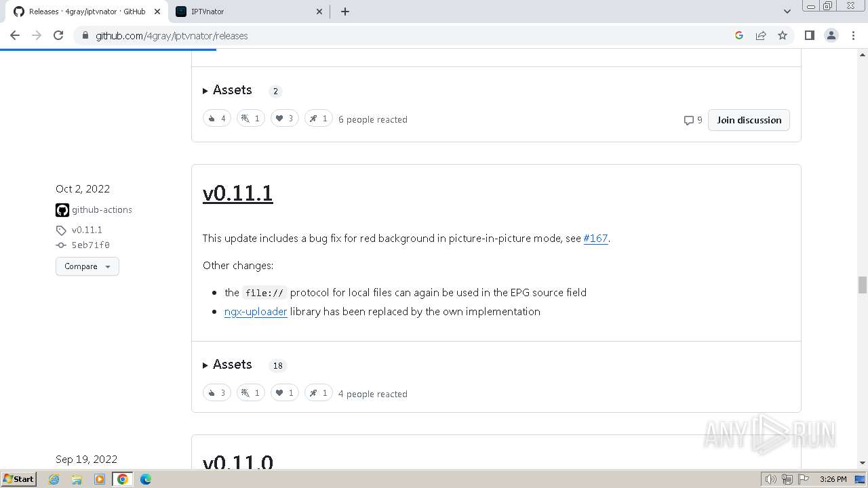This screenshot has width=868, height=488.
Task: Open a new Chrome tab
Action: point(345,12)
